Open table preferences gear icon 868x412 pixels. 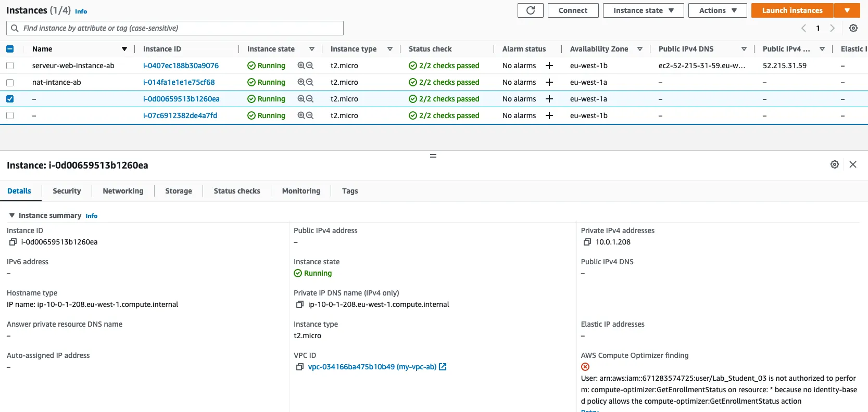(x=853, y=28)
